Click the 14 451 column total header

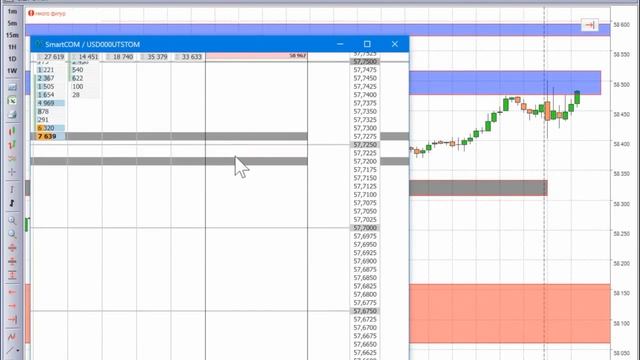coord(85,57)
